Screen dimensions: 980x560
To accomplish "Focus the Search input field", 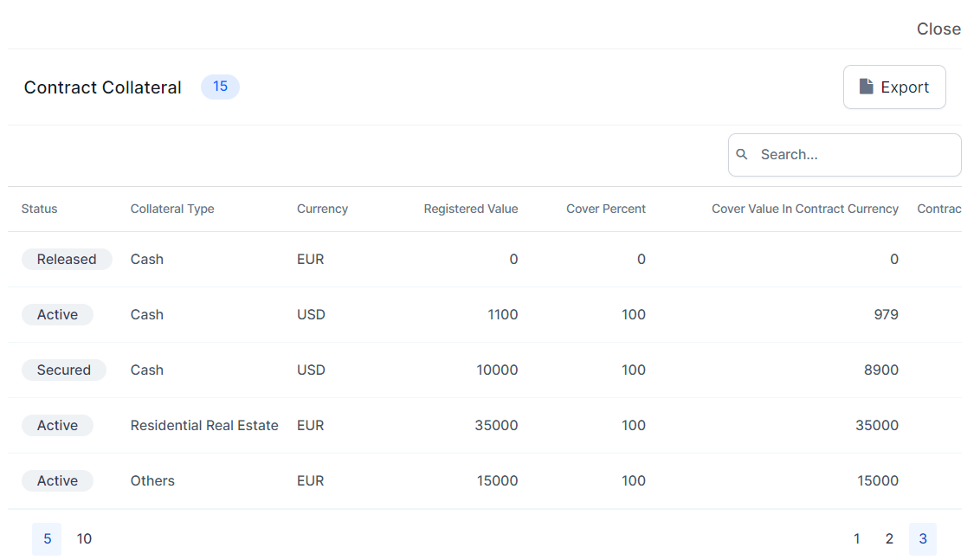I will [x=853, y=155].
